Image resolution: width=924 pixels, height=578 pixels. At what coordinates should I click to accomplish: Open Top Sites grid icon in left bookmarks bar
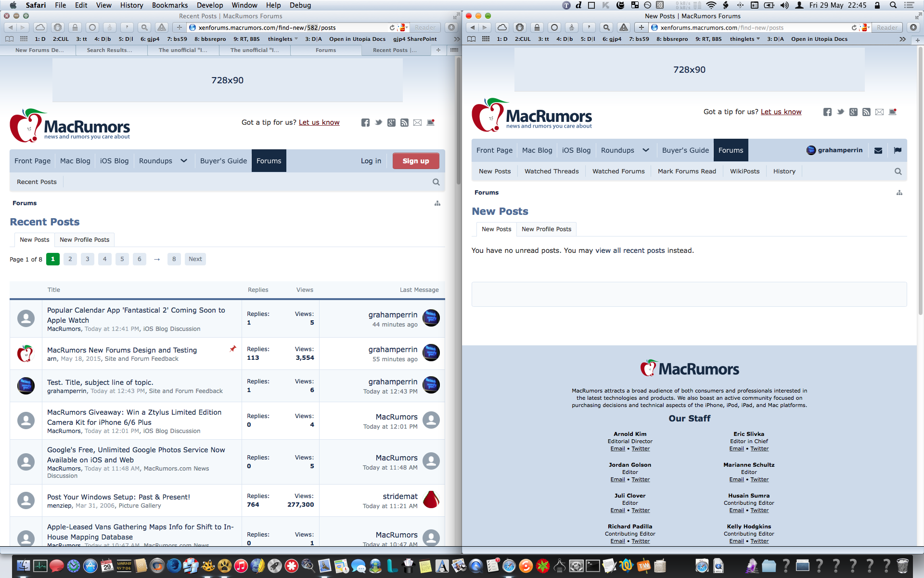(x=24, y=39)
